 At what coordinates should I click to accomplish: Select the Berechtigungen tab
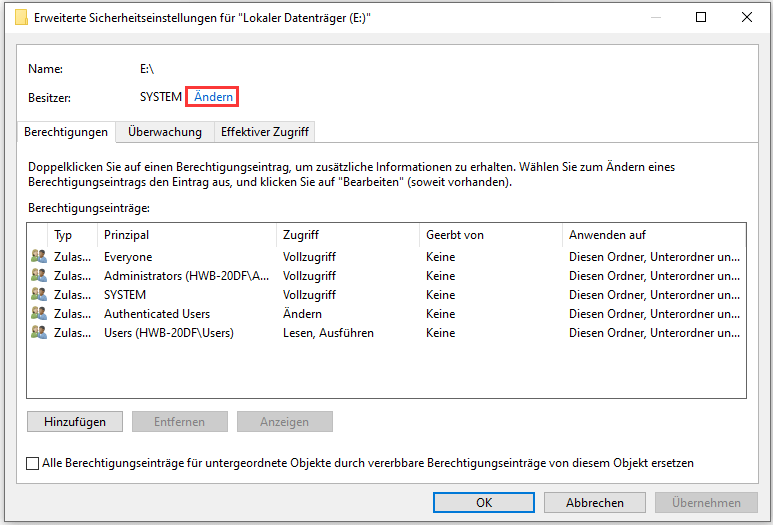point(66,132)
